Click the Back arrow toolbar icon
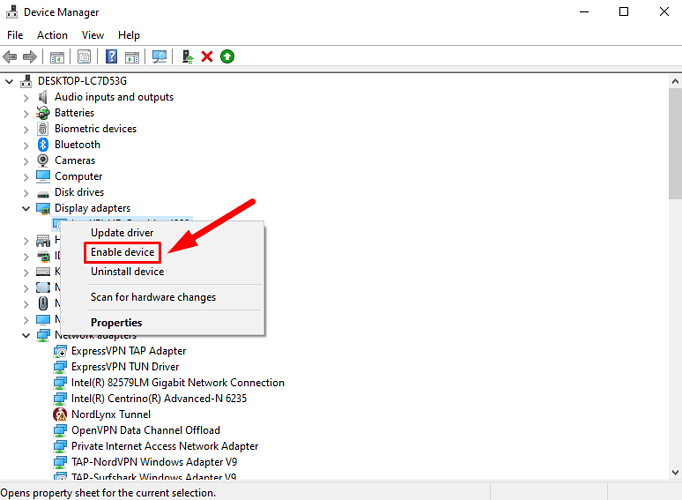 (x=10, y=57)
